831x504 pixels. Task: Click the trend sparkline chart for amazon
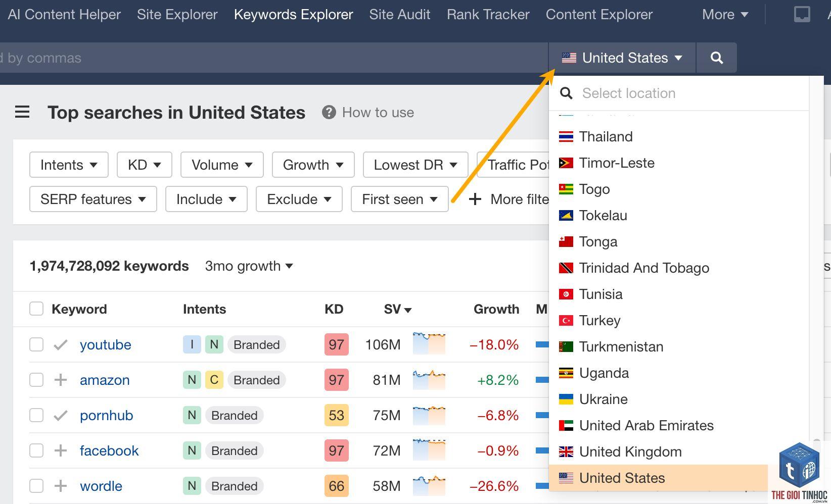click(x=429, y=379)
